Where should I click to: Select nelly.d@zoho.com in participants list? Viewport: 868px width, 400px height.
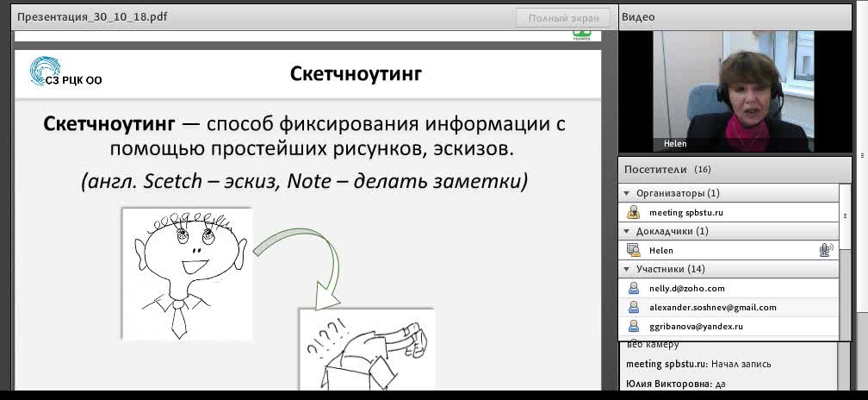[x=729, y=288]
